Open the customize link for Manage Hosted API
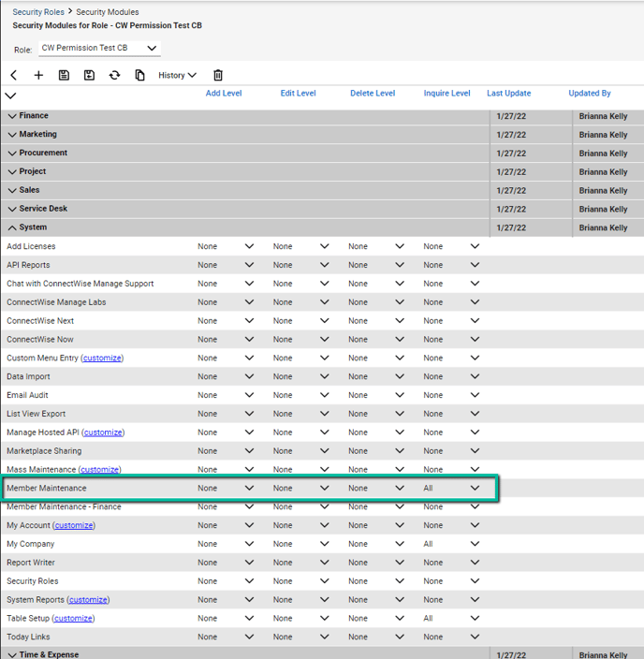 coord(103,432)
